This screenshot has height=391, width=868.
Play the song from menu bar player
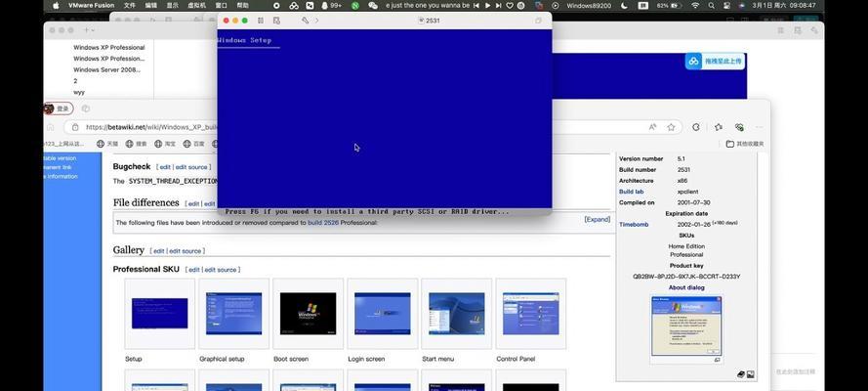point(487,5)
